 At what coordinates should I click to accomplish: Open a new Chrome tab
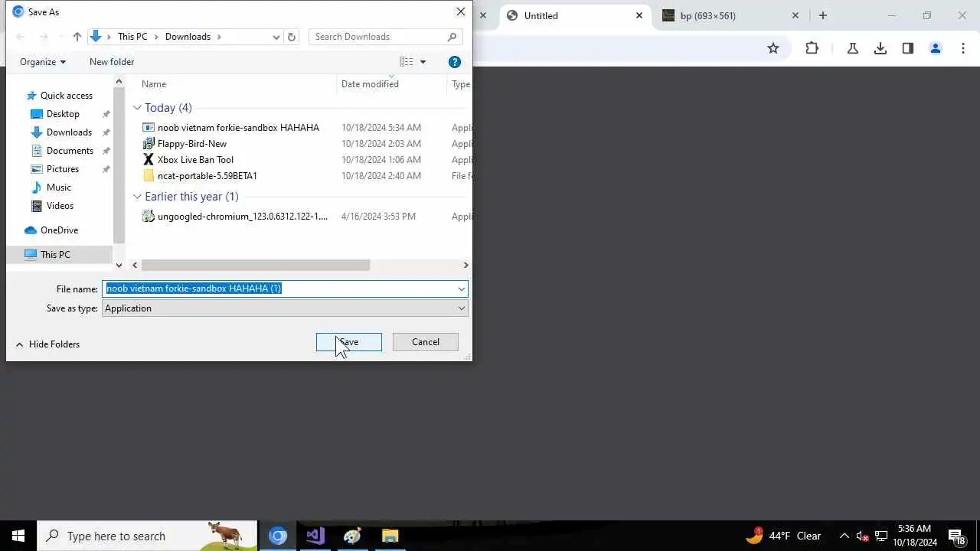point(823,15)
